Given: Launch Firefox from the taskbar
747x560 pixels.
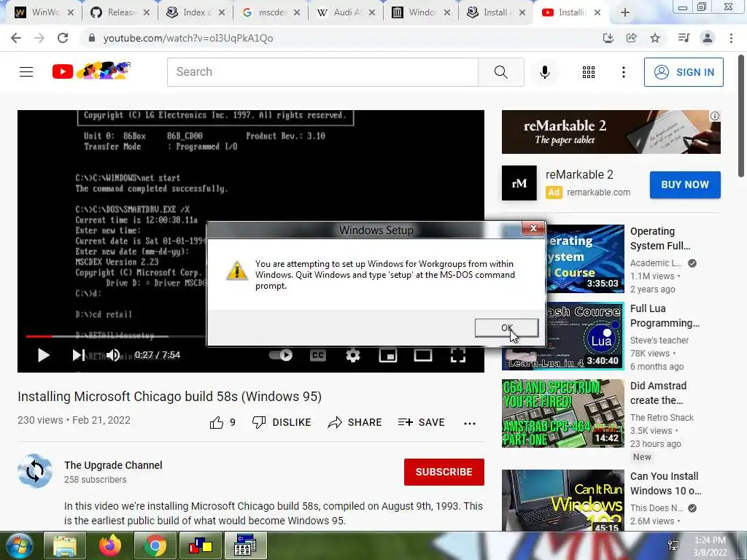Looking at the screenshot, I should (109, 545).
